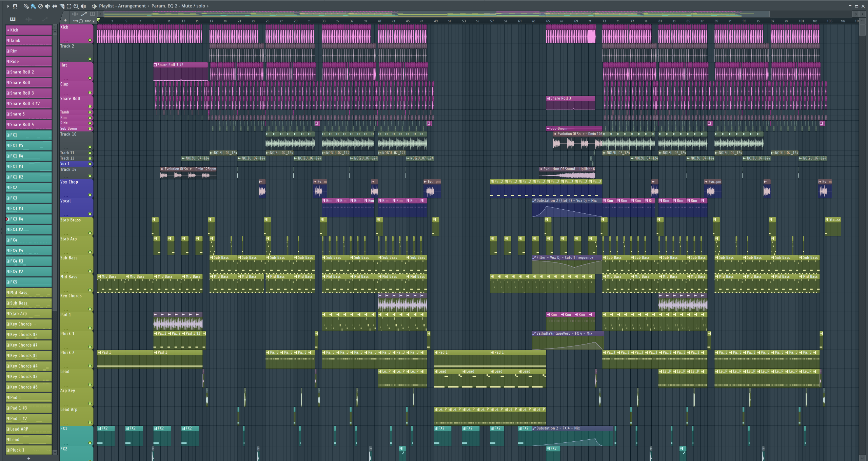Select the Arp Key track header
Screen dimensions: 868x461
tap(76, 397)
